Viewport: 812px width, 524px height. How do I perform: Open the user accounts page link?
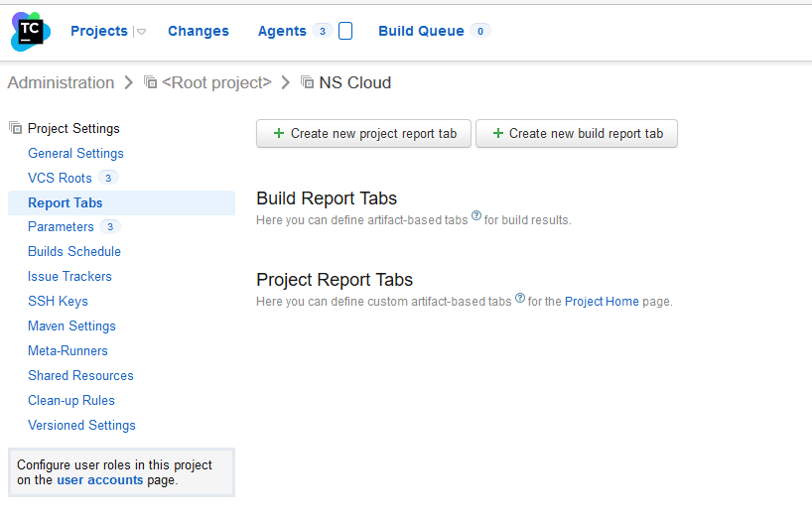tap(99, 480)
